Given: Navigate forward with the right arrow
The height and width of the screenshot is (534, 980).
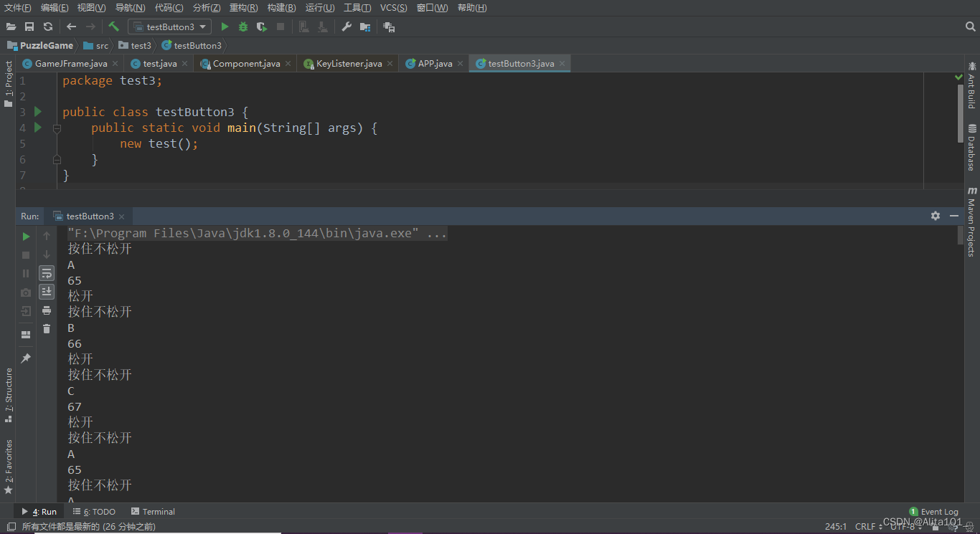Looking at the screenshot, I should coord(90,27).
